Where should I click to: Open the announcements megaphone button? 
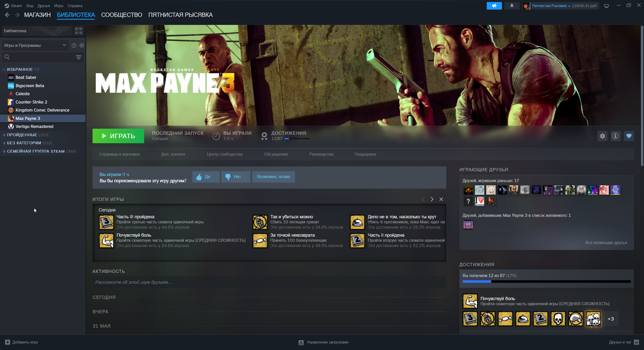(494, 6)
